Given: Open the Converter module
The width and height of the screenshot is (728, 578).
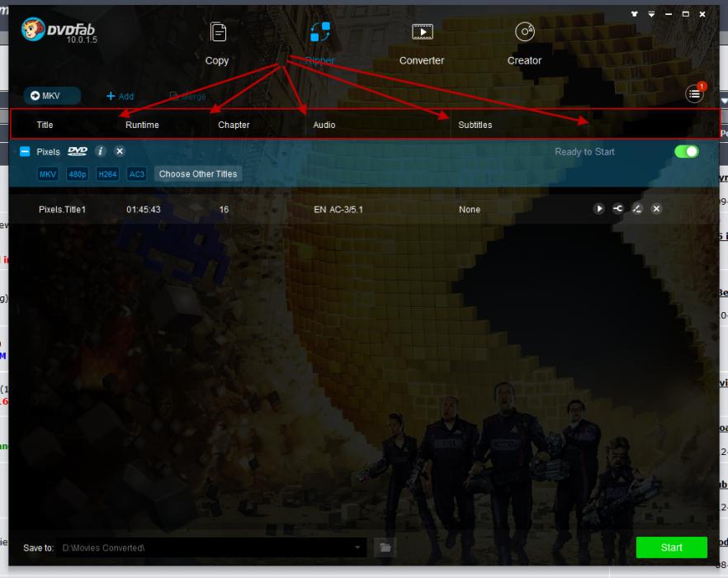Looking at the screenshot, I should coord(422,44).
